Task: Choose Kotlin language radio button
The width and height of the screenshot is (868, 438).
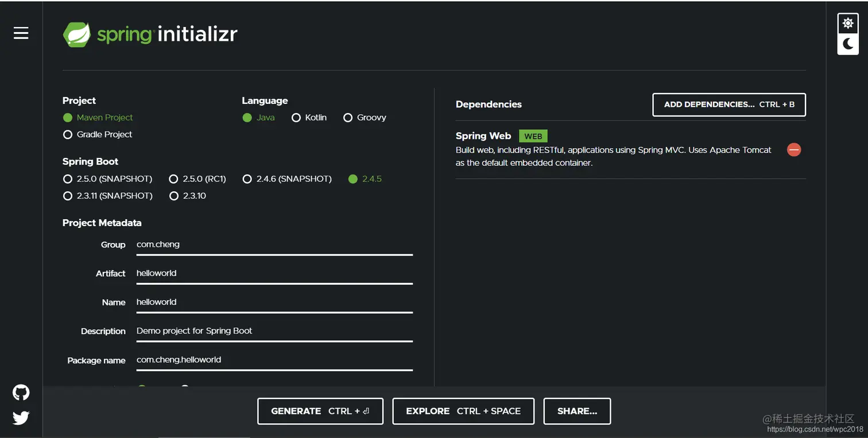Action: pos(309,118)
